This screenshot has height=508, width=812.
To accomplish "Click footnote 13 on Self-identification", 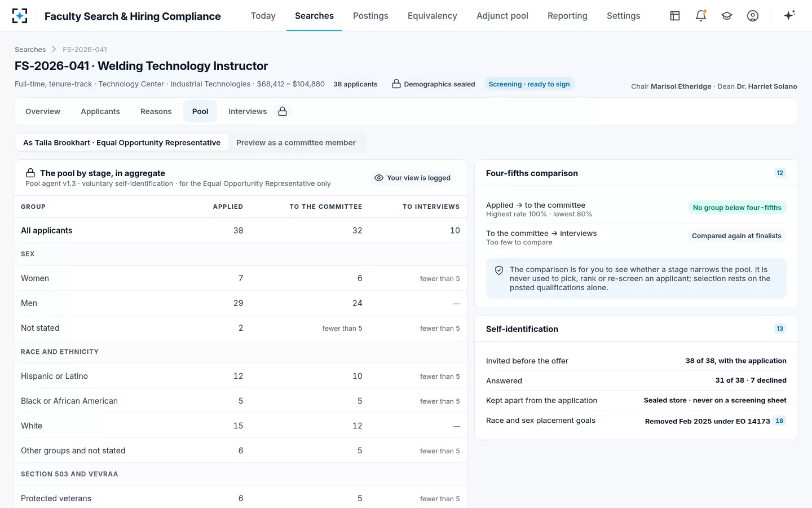I will pos(780,329).
